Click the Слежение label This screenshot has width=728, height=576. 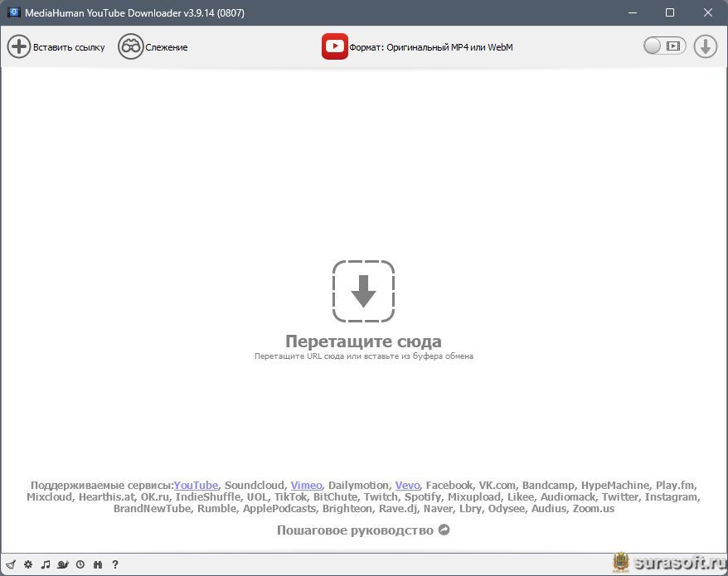tap(166, 47)
